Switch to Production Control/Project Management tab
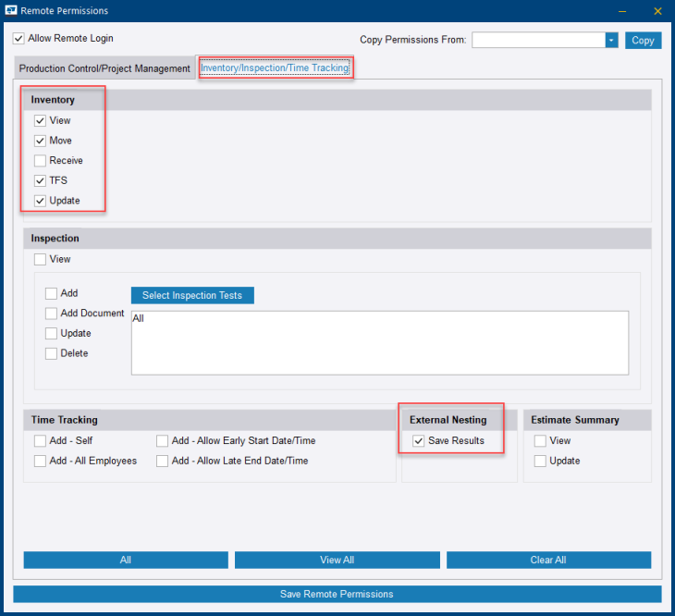Image resolution: width=675 pixels, height=616 pixels. [104, 68]
